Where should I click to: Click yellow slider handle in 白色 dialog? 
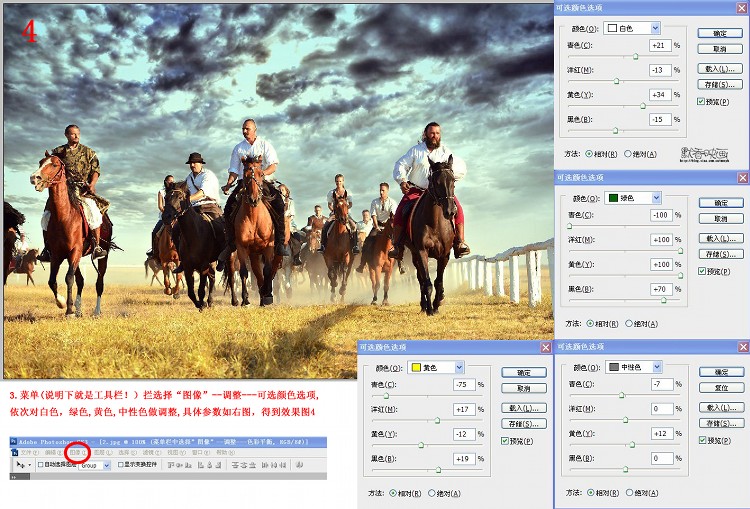(643, 106)
